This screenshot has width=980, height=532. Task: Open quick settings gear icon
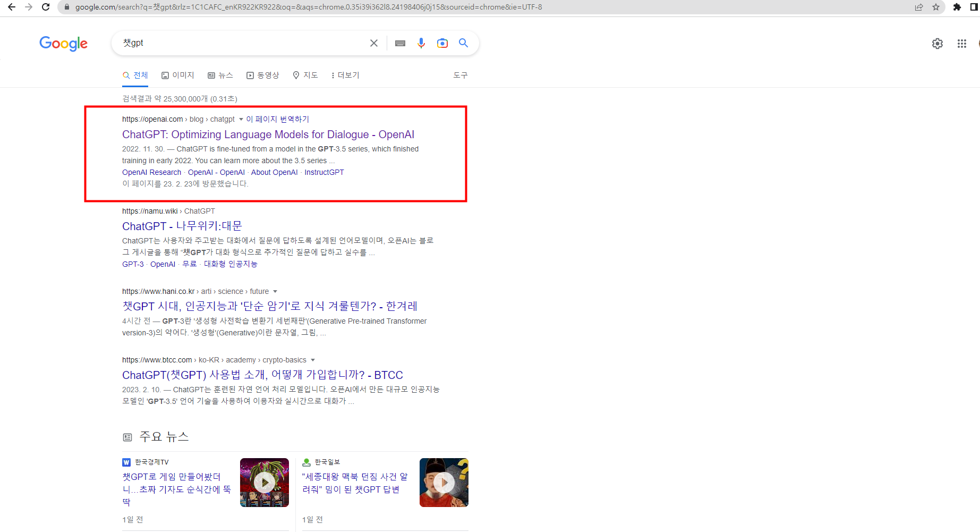(938, 44)
